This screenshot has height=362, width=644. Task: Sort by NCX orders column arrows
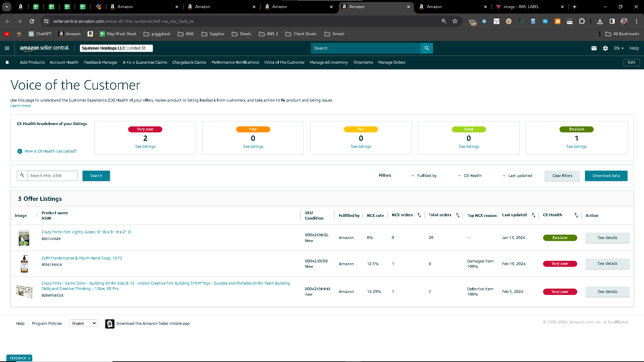coord(419,215)
